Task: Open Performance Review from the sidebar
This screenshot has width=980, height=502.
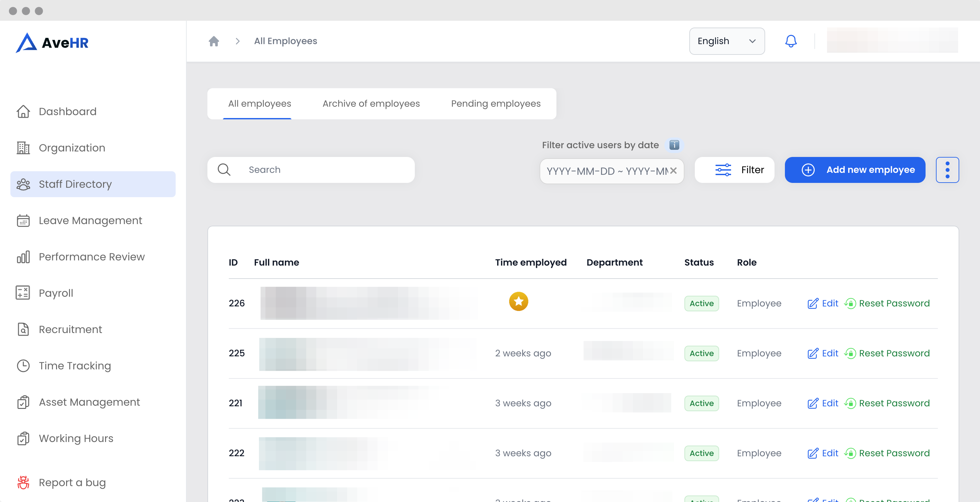Action: (x=91, y=257)
